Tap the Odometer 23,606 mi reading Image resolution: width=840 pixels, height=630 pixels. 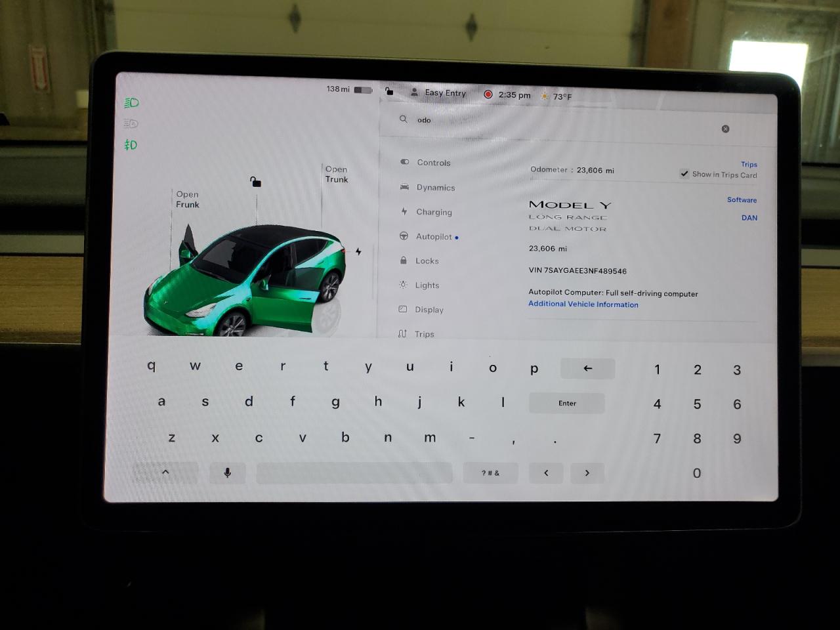(572, 170)
